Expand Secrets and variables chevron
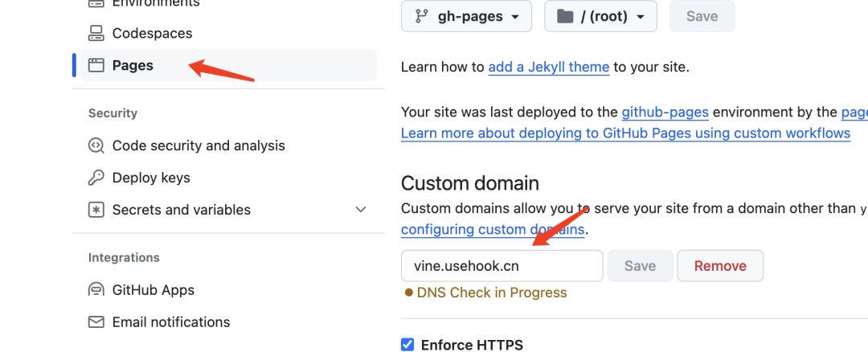Viewport: 868px width, 352px height. tap(361, 210)
